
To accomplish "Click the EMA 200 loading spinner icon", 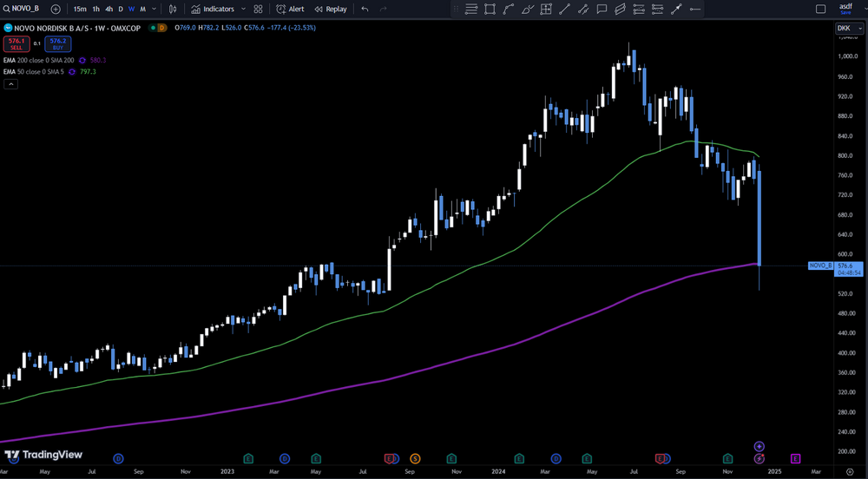I will tap(82, 60).
